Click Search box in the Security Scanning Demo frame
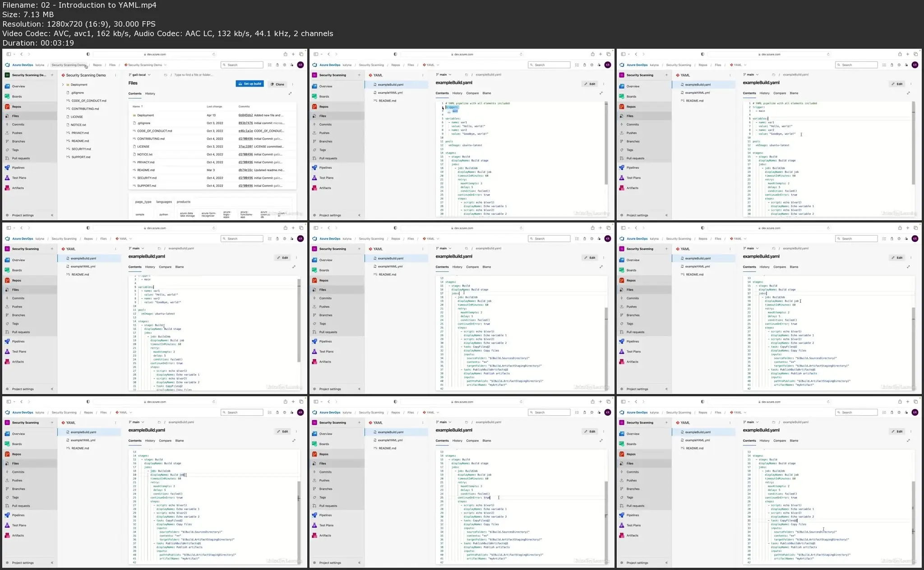The width and height of the screenshot is (924, 570). click(242, 65)
